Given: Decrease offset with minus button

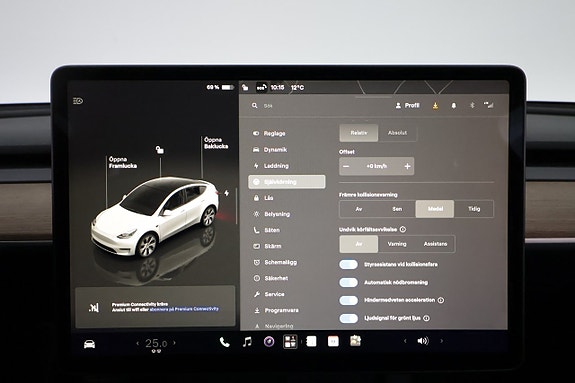Looking at the screenshot, I should [346, 166].
